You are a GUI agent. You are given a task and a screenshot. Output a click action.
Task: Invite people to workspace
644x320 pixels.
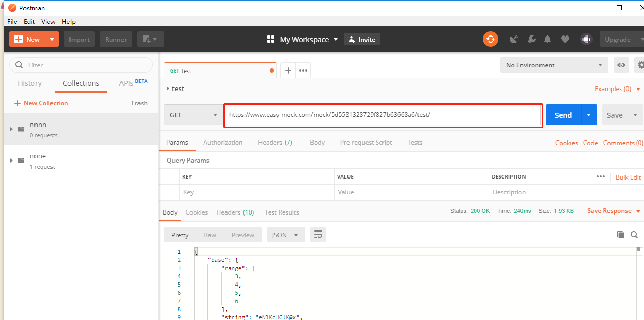point(362,39)
